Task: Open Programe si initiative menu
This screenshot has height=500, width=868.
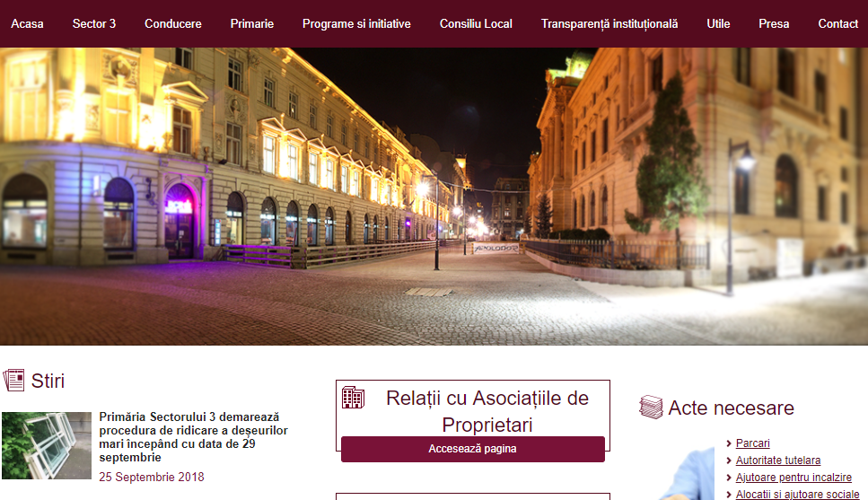Action: [356, 23]
